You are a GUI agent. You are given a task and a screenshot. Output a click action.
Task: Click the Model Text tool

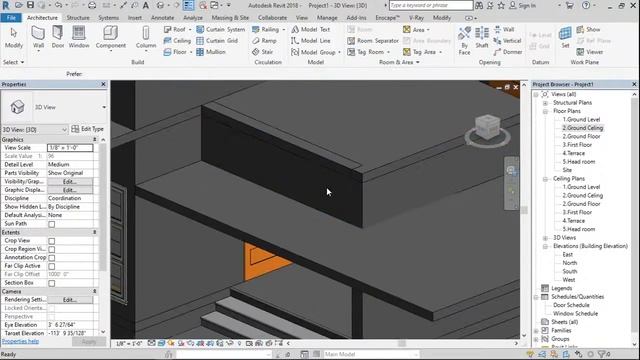tap(311, 29)
